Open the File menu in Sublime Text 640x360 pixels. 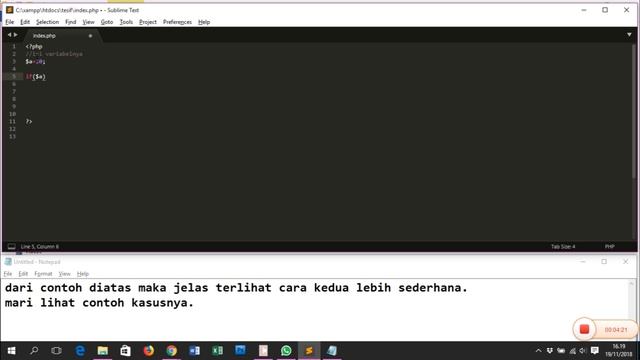coord(9,22)
